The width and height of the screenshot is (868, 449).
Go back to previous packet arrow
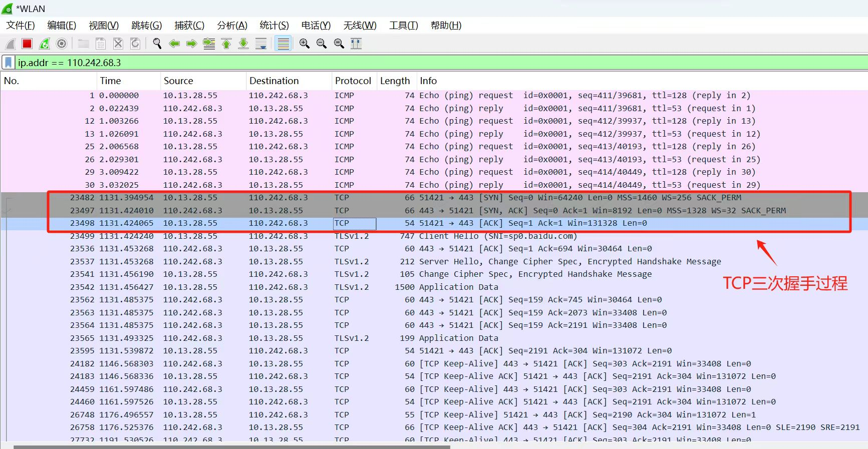(174, 44)
